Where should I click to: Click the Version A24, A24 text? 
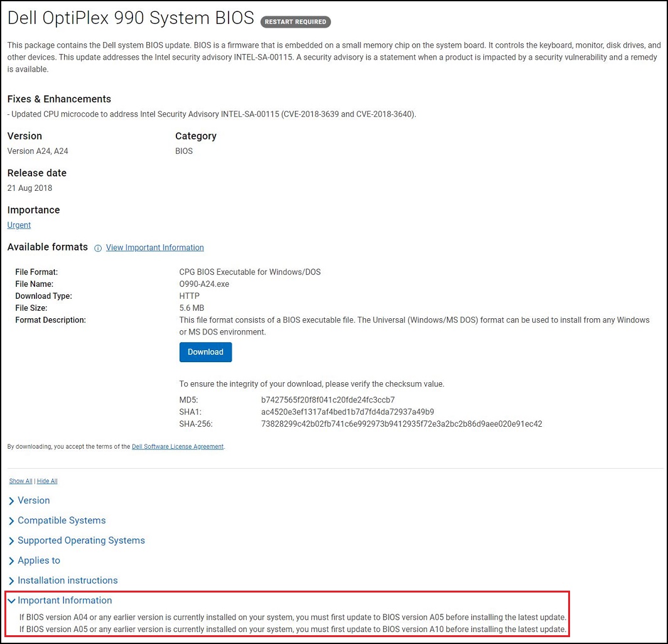38,151
